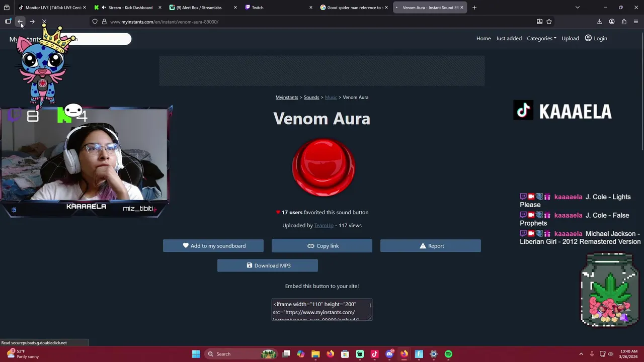Image resolution: width=644 pixels, height=362 pixels.
Task: Open the Spotify taskbar icon
Action: point(448,354)
